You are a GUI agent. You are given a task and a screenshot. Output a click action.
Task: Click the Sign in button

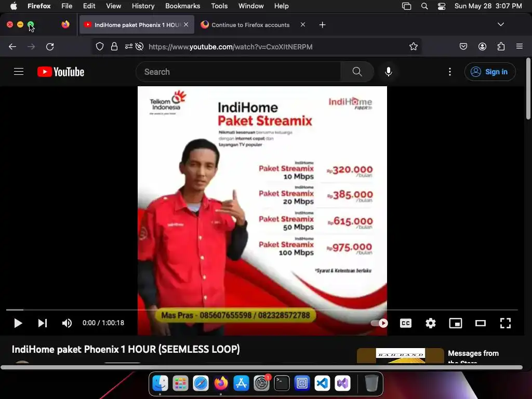490,72
